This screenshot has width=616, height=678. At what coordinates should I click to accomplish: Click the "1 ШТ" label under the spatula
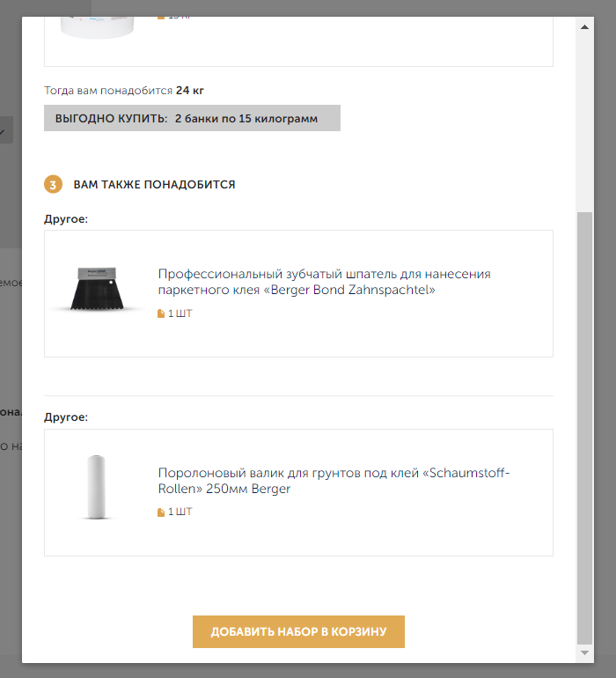pos(180,314)
